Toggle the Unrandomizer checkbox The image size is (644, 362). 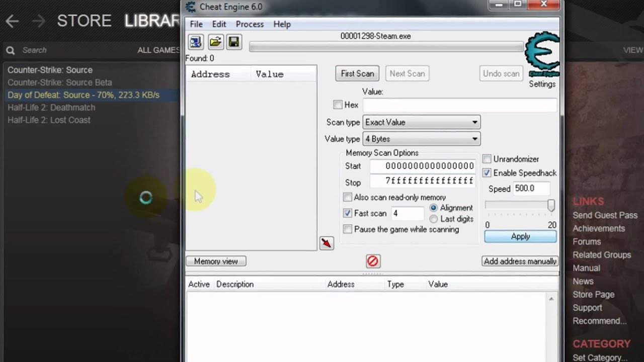coord(487,159)
